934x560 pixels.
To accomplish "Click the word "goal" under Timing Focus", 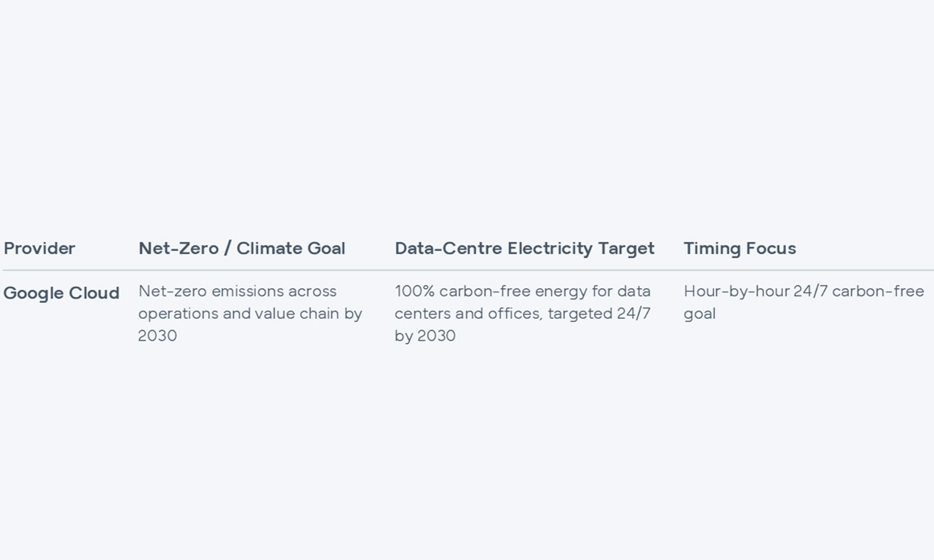I will click(x=699, y=313).
